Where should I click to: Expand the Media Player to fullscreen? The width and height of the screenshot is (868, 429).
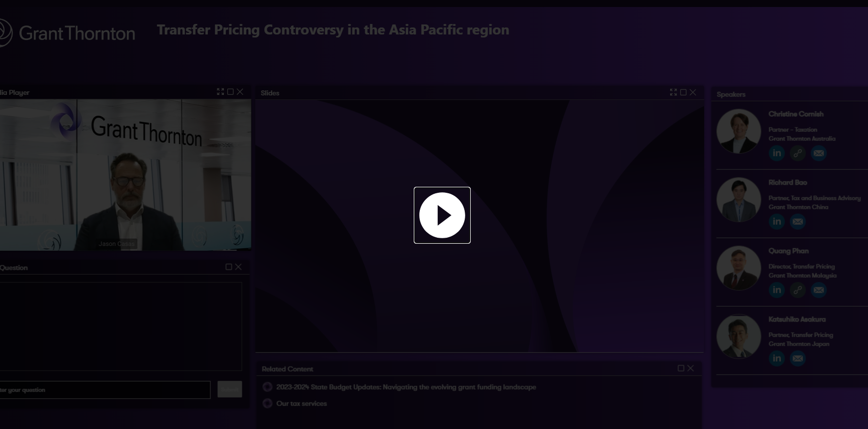220,92
